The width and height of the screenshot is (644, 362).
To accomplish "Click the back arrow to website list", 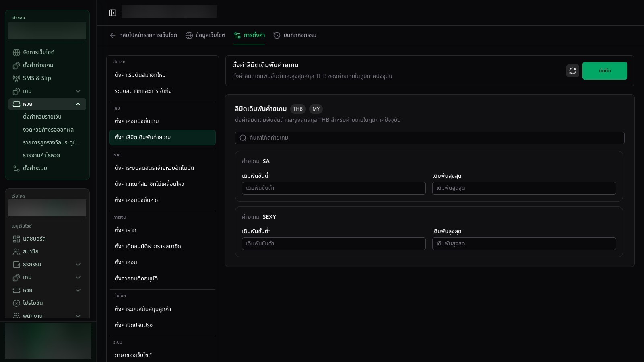I will (113, 35).
